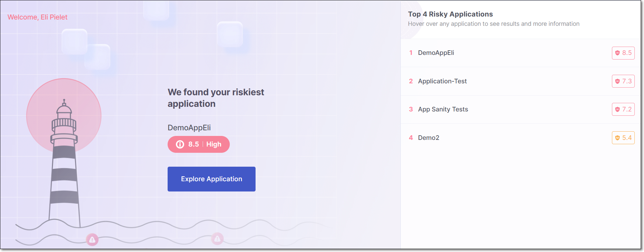Select the 8.5 High risk badge

[x=198, y=144]
